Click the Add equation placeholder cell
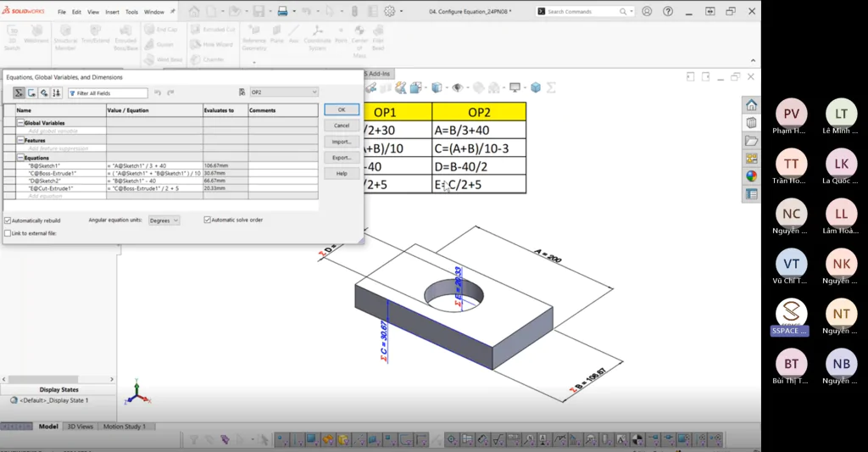The width and height of the screenshot is (868, 452). [61, 196]
